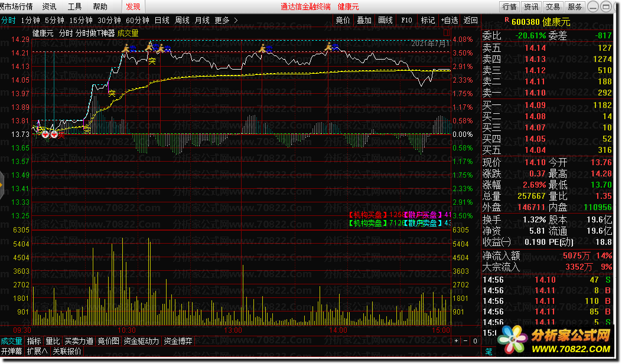
Task: Select the 5分钟 period tab
Action: pyautogui.click(x=54, y=20)
